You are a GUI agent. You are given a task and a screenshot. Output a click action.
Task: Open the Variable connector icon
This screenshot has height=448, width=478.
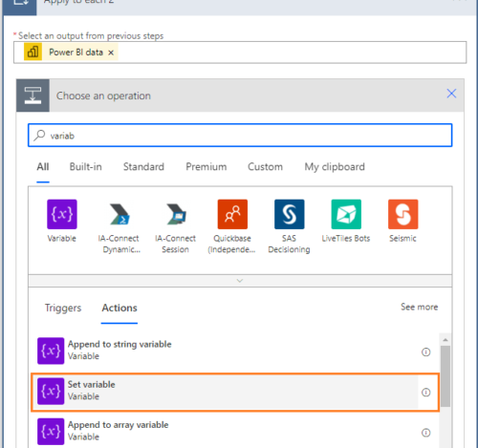[x=62, y=214]
